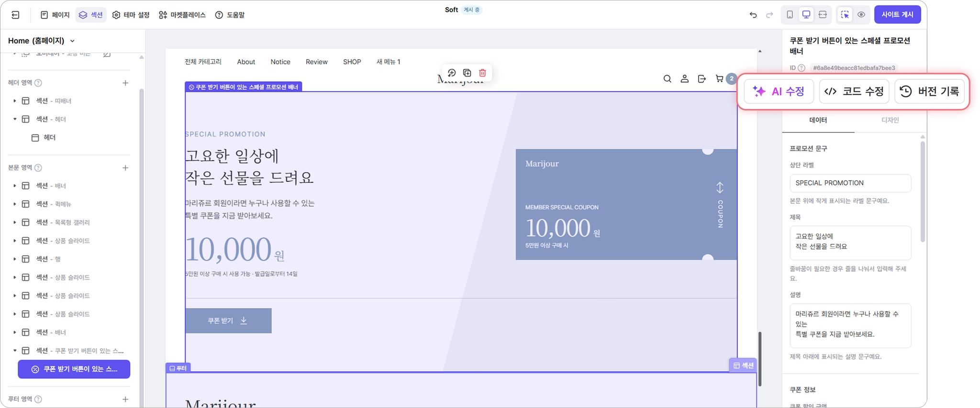Toggle the eye preview mode
The width and height of the screenshot is (980, 408).
point(861,15)
